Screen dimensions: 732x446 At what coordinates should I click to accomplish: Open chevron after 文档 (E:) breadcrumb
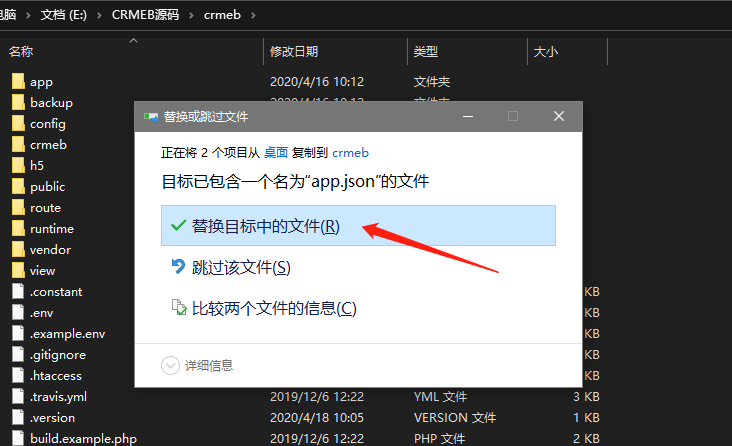click(x=99, y=15)
